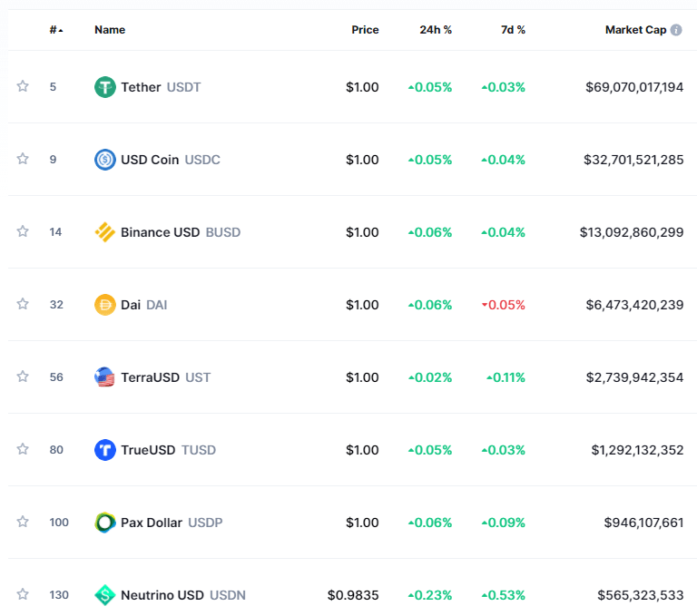Click the Neutrino USD logo icon
Image resolution: width=697 pixels, height=616 pixels.
tap(105, 595)
